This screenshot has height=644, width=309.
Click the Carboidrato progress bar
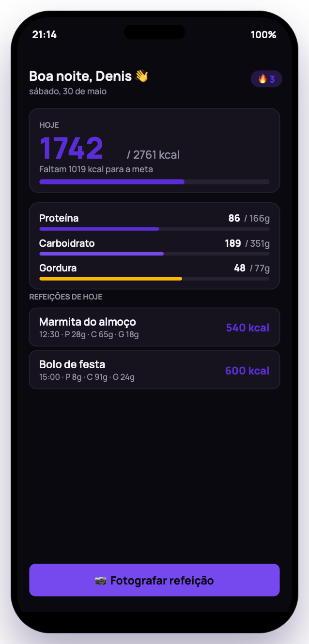click(154, 254)
